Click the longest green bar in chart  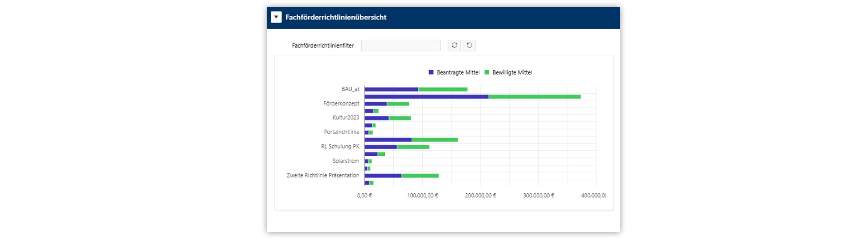coord(534,97)
